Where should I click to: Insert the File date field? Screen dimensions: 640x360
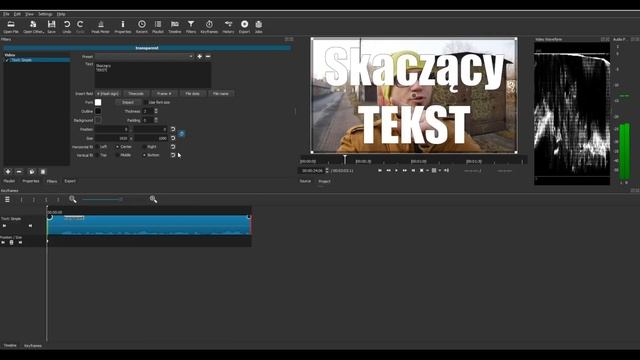(x=192, y=94)
